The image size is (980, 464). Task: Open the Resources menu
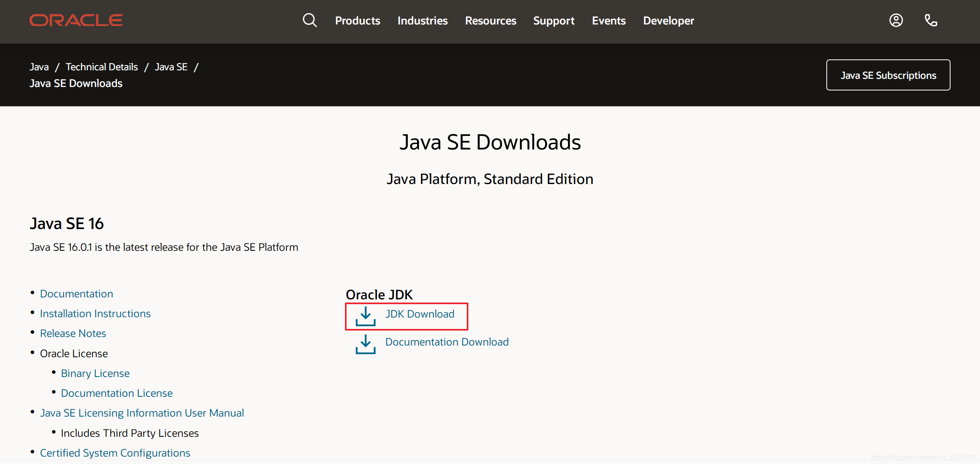click(490, 21)
